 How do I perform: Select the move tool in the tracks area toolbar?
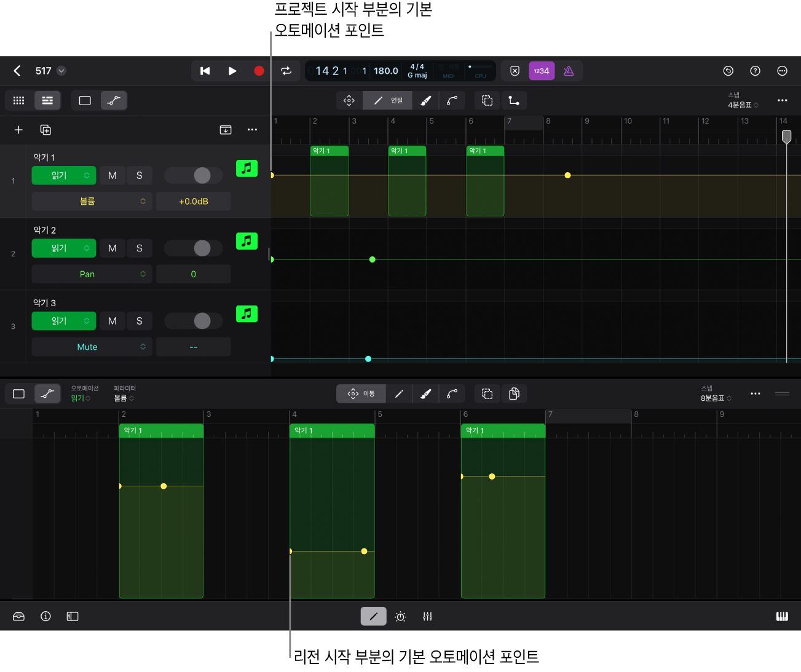349,100
